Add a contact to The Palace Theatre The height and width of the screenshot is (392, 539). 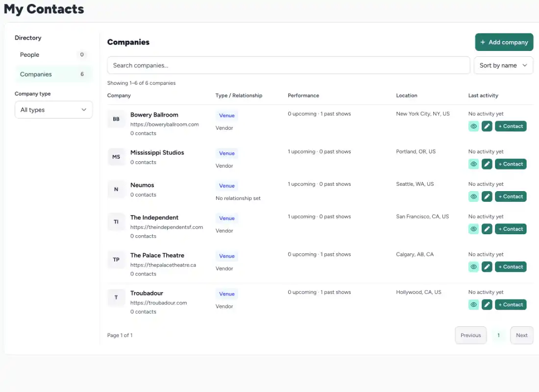[x=511, y=267]
